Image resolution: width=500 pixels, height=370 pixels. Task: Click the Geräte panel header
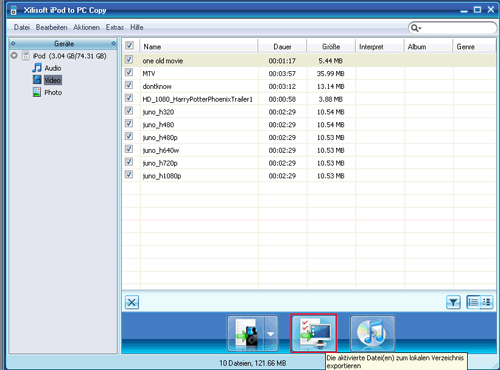(x=63, y=44)
